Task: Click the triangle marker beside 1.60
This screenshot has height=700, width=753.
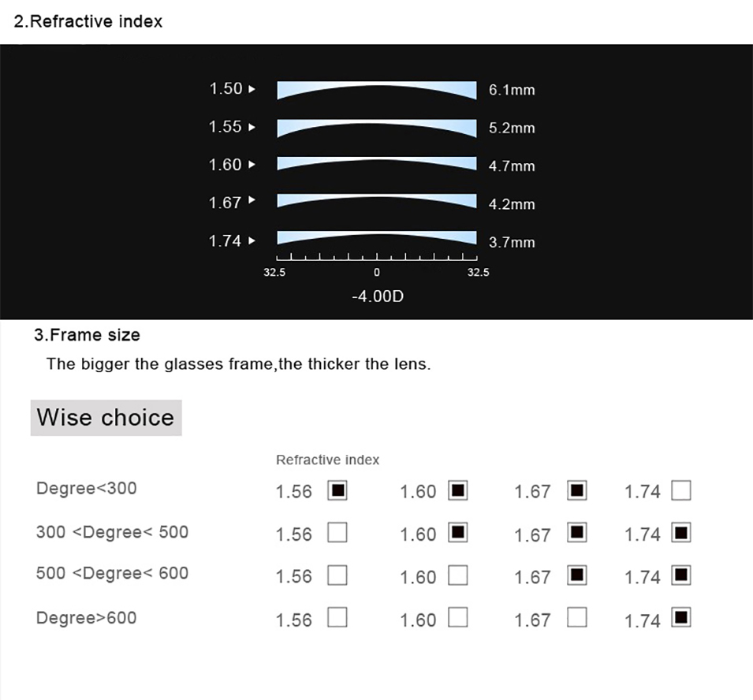Action: (252, 165)
